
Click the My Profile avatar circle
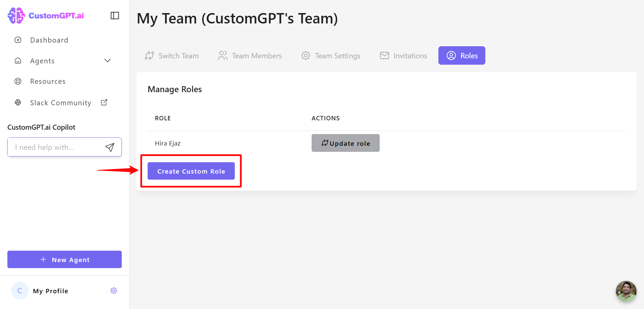click(x=20, y=291)
